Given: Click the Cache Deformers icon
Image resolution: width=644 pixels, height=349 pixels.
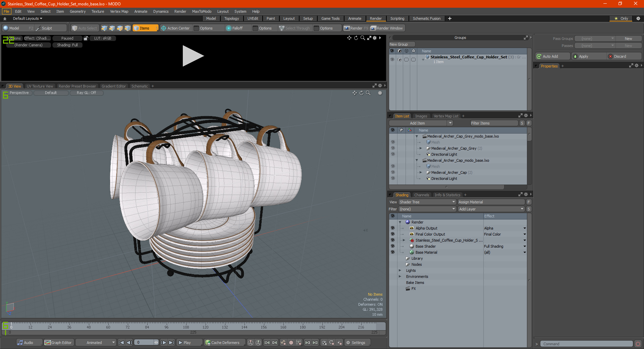Looking at the screenshot, I should pos(208,343).
